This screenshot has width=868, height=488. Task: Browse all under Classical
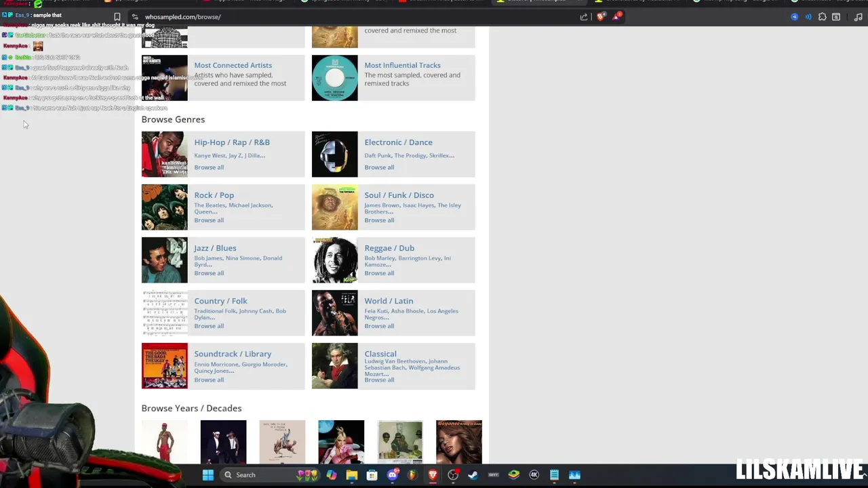[379, 380]
